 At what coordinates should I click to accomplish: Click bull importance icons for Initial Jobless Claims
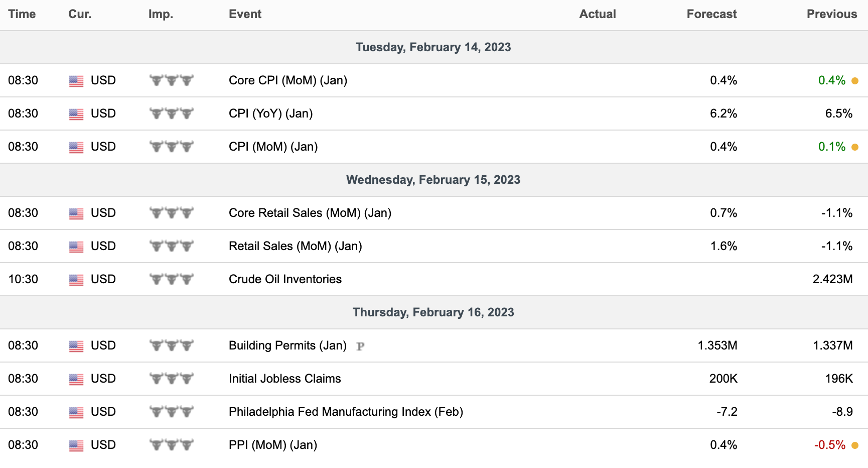click(172, 379)
